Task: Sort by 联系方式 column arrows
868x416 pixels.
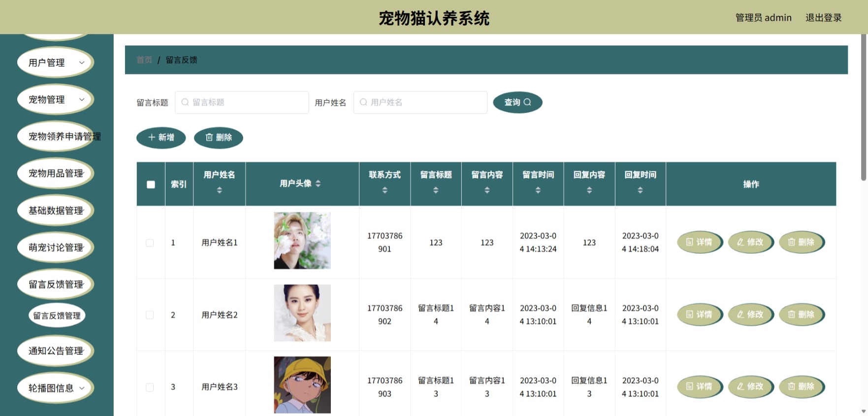Action: (x=385, y=190)
